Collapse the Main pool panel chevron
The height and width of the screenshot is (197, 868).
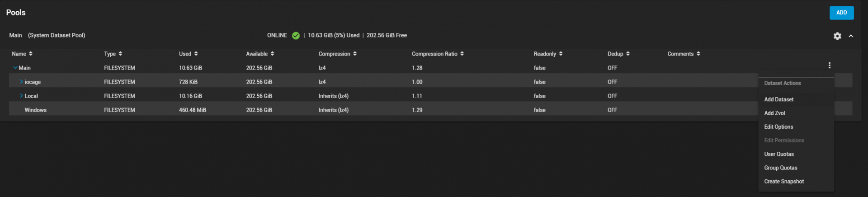(x=851, y=36)
